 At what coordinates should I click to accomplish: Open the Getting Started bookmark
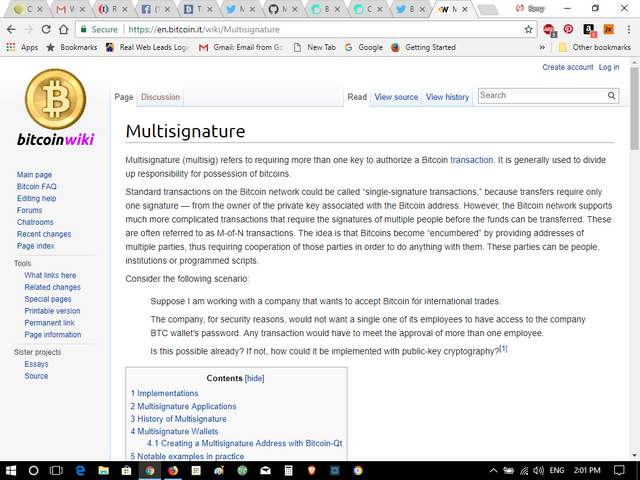pyautogui.click(x=423, y=47)
